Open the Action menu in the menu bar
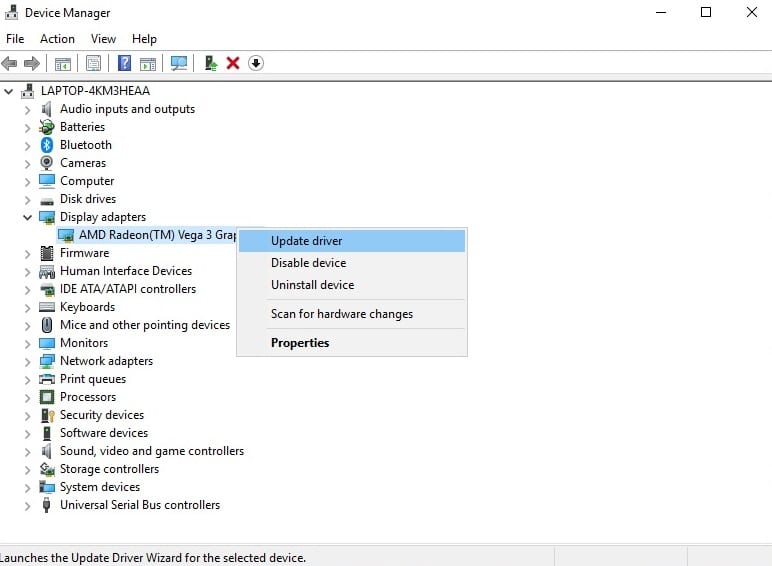The height and width of the screenshot is (566, 772). (57, 39)
